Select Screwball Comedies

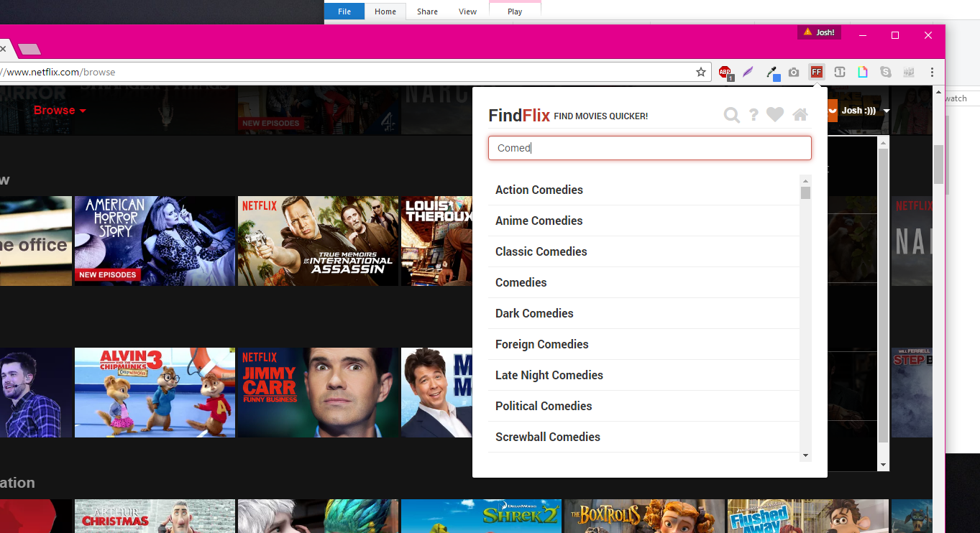pos(644,437)
